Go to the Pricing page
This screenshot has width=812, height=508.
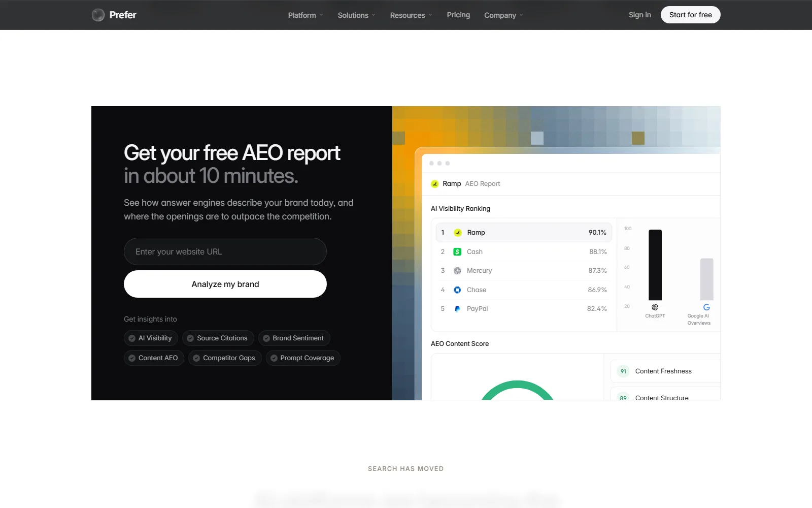[x=458, y=15]
